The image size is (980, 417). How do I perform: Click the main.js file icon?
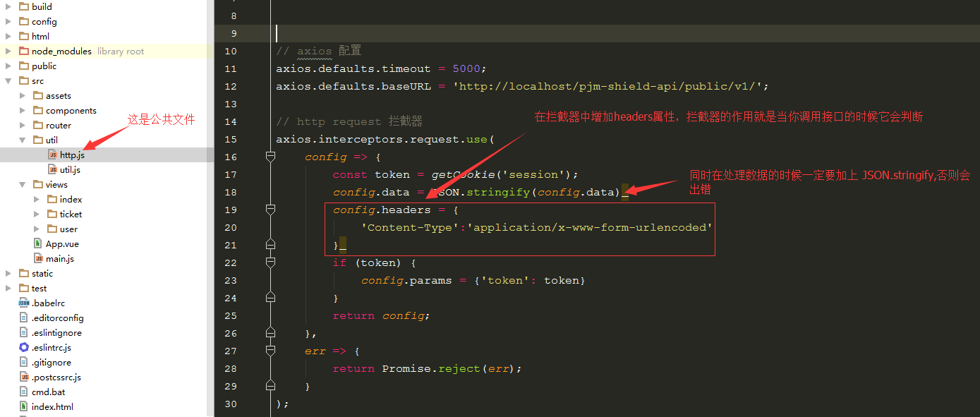[x=38, y=258]
